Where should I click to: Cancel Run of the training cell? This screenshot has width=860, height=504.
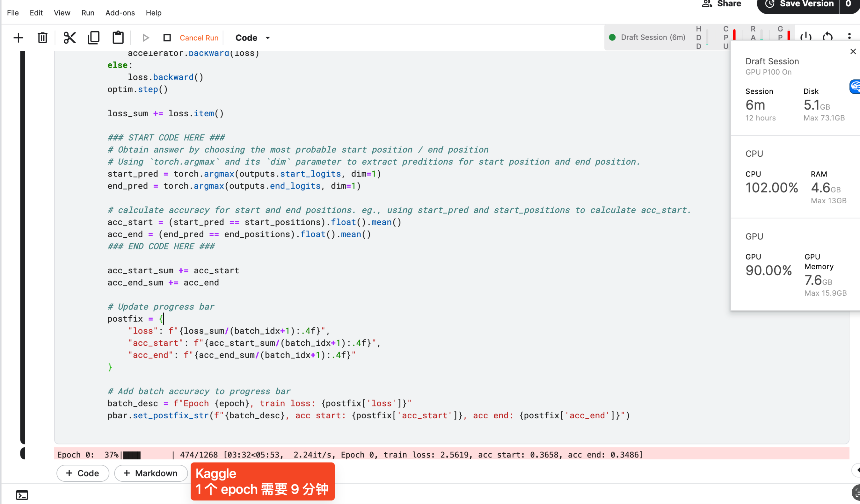coord(199,38)
